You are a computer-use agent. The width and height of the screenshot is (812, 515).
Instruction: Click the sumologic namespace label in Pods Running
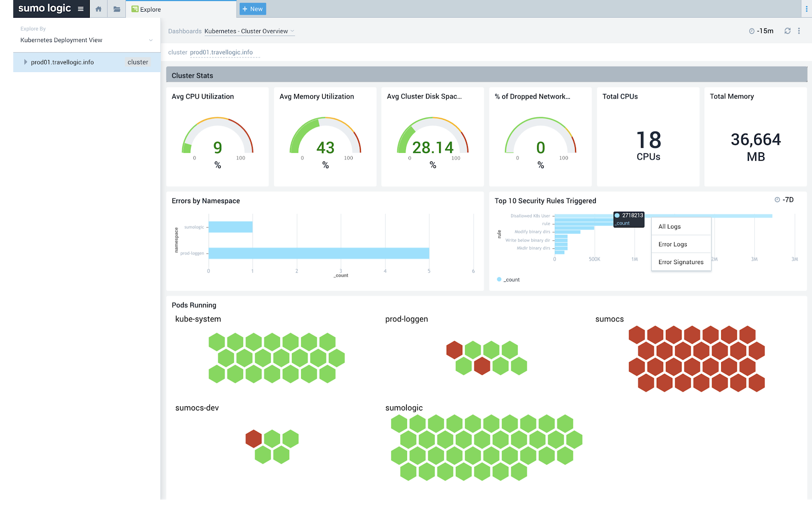404,408
